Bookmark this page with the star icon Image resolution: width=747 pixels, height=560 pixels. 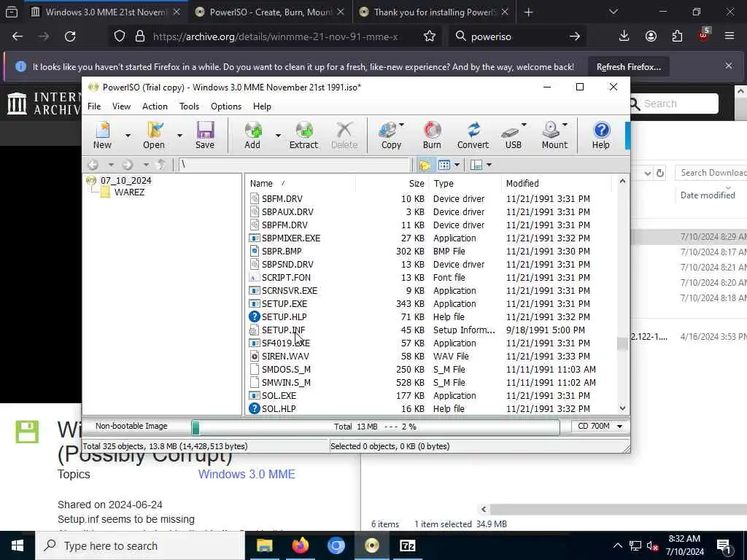tap(430, 36)
